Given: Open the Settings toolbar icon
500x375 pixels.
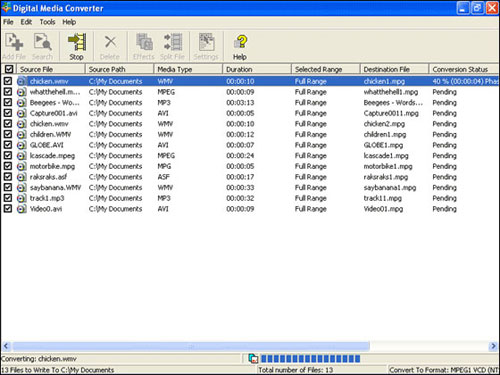Looking at the screenshot, I should 206,46.
